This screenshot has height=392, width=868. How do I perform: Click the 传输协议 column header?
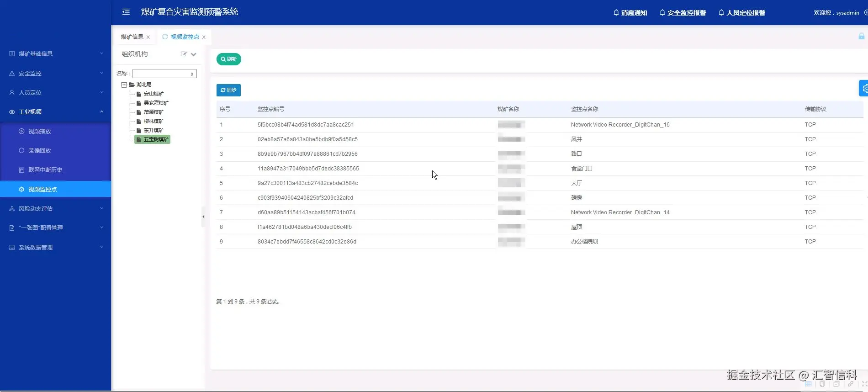click(x=815, y=109)
